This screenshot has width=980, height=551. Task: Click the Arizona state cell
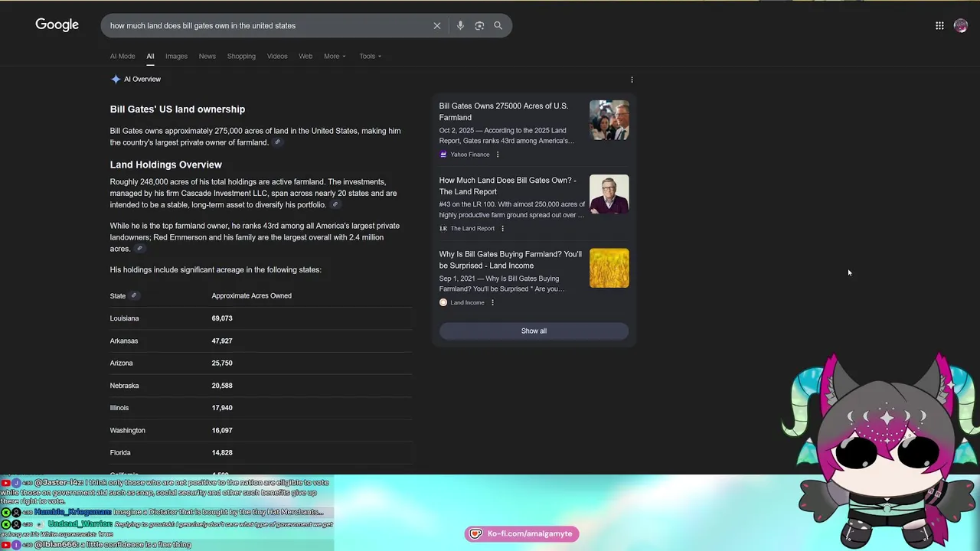coord(121,363)
